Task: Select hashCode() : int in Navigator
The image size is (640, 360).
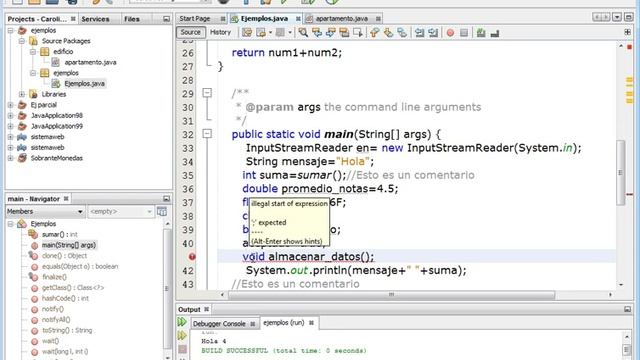Action: click(65, 298)
